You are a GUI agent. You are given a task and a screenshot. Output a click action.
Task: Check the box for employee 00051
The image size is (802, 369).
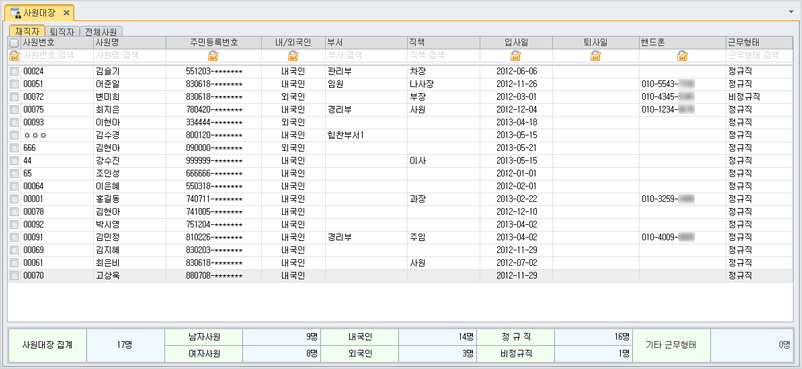[x=14, y=84]
